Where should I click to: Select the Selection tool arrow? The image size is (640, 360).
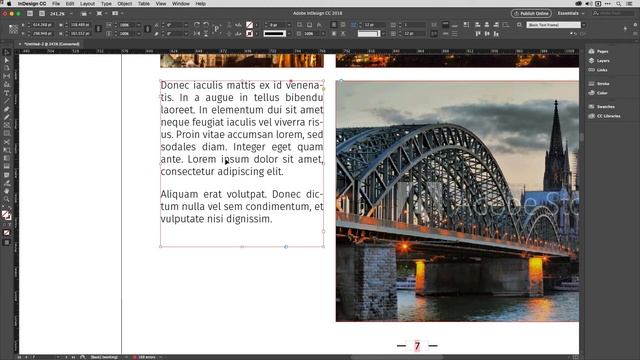7,52
